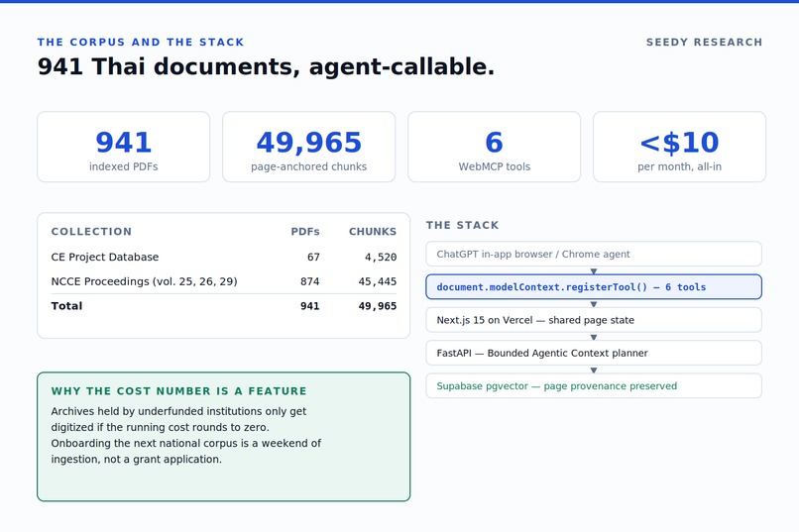Click the '874' PDFs cell
The image size is (799, 532).
point(310,281)
